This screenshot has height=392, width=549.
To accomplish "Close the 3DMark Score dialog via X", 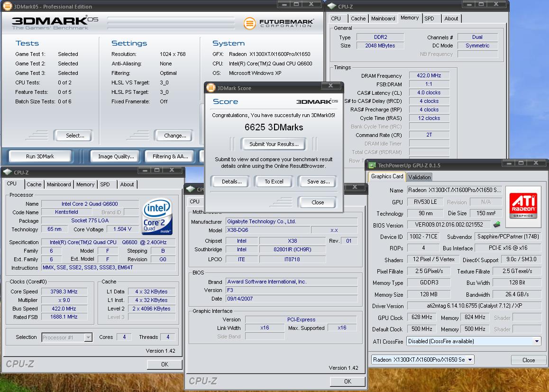I will 330,86.
